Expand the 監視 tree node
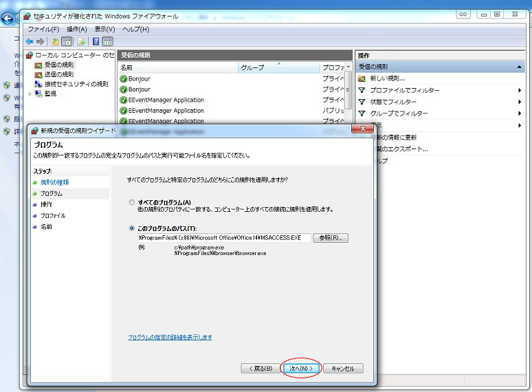Image resolution: width=532 pixels, height=392 pixels. [x=30, y=94]
